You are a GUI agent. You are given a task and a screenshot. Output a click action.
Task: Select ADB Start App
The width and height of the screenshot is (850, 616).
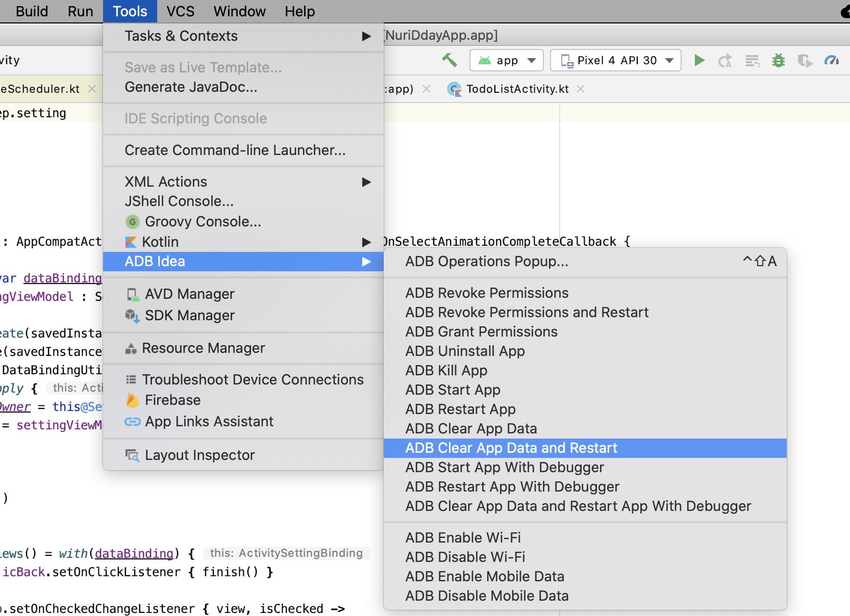tap(585, 390)
